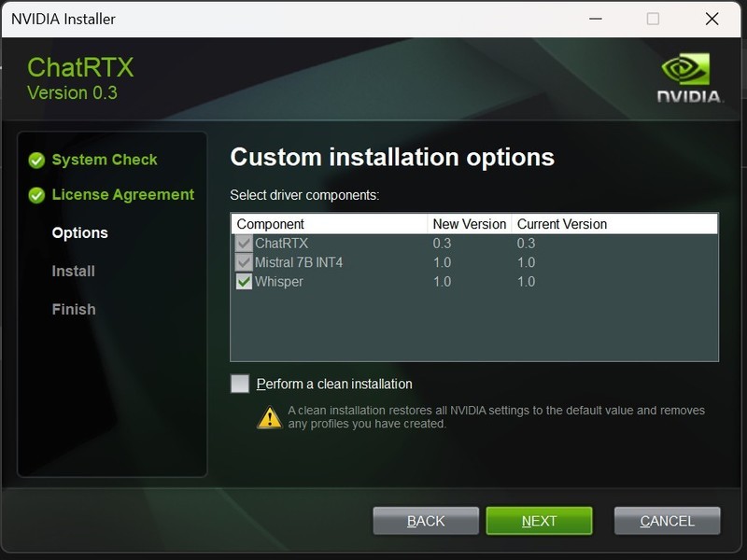Select the Options step in sidebar

pyautogui.click(x=80, y=232)
